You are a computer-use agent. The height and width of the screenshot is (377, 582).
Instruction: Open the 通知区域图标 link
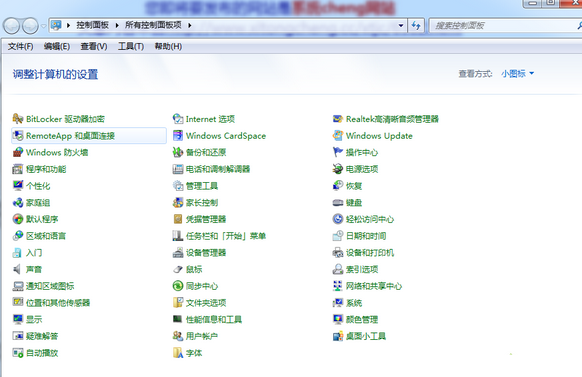pos(50,286)
